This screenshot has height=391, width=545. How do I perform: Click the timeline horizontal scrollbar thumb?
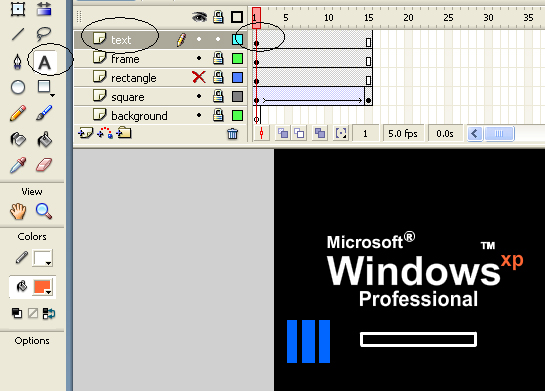[x=499, y=134]
